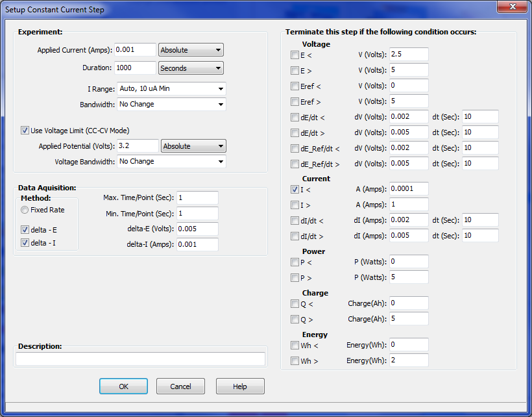Click the Applied Current (Amps) field
This screenshot has width=532, height=417.
[135, 50]
